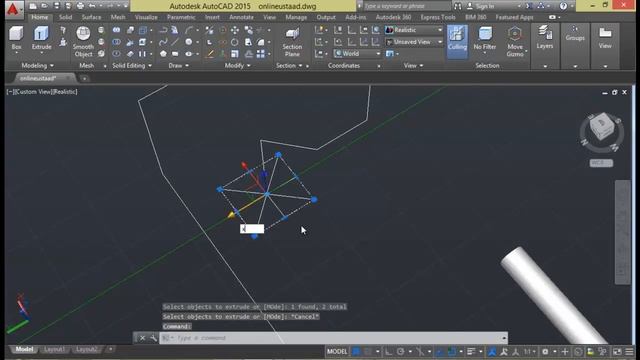640x360 pixels.
Task: Open the Layout1 tab
Action: point(54,349)
